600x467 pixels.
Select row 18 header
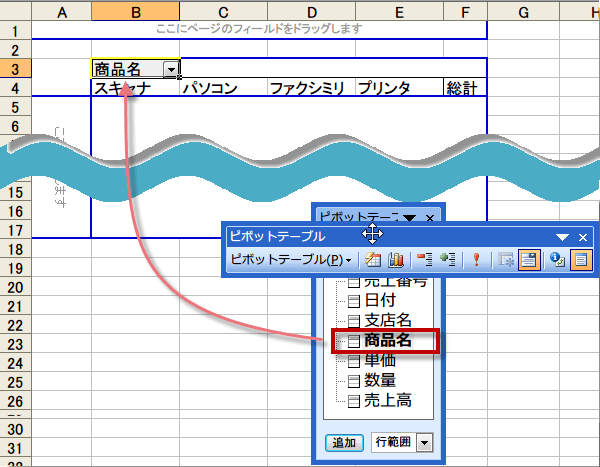point(15,249)
